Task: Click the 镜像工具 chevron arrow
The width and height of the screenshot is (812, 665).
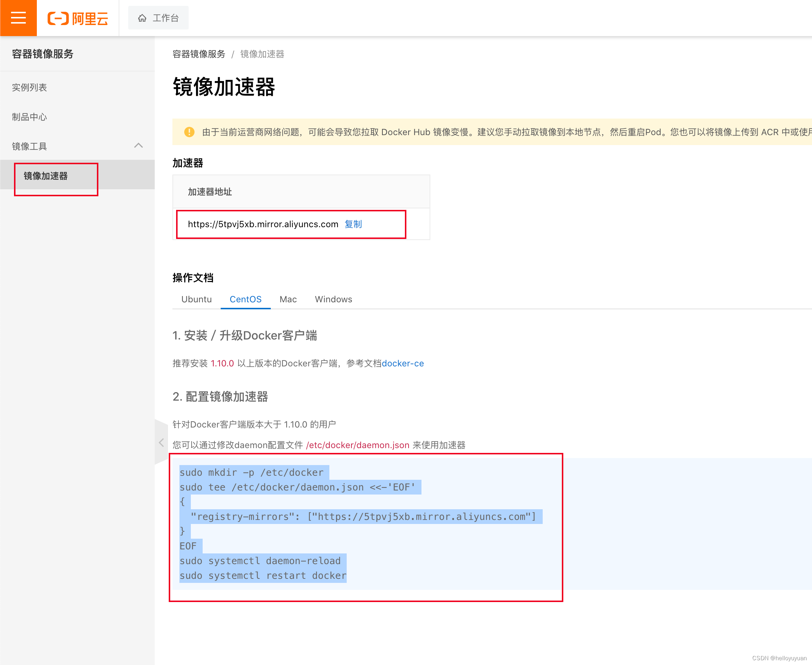Action: pos(139,145)
